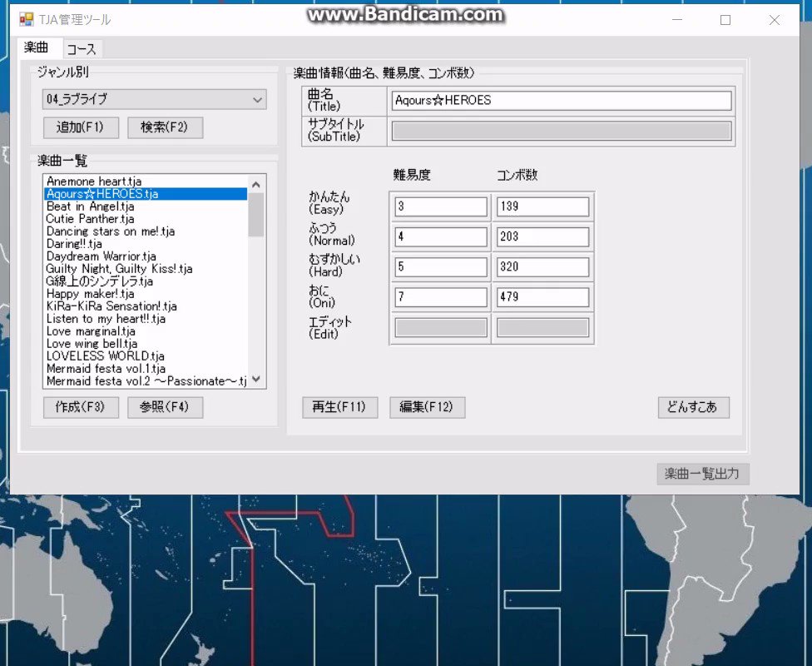Select Dancing stars on me!.tja
The image size is (812, 666).
(146, 231)
